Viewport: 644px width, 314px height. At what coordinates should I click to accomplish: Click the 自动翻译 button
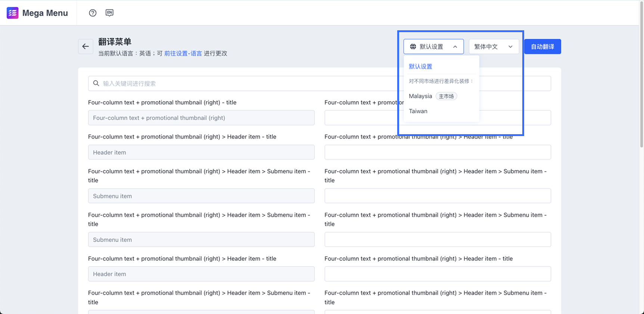point(542,47)
